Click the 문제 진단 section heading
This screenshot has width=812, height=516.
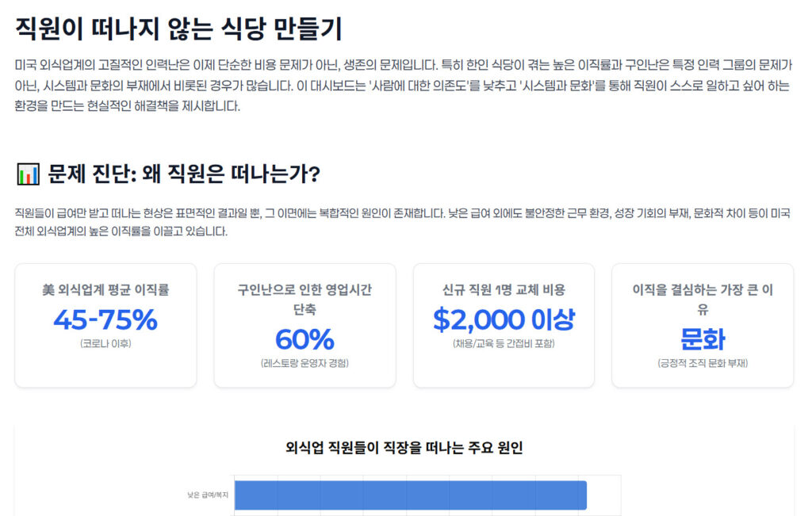[x=183, y=174]
